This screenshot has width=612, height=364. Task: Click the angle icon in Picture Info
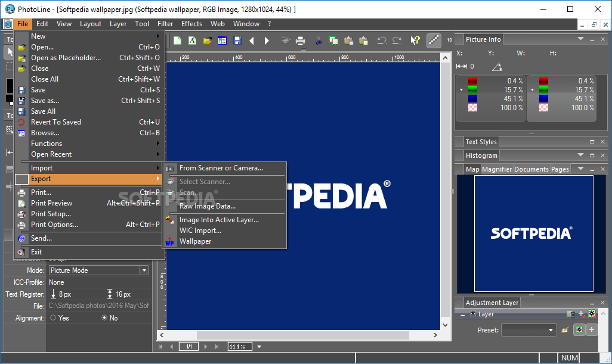pyautogui.click(x=497, y=67)
